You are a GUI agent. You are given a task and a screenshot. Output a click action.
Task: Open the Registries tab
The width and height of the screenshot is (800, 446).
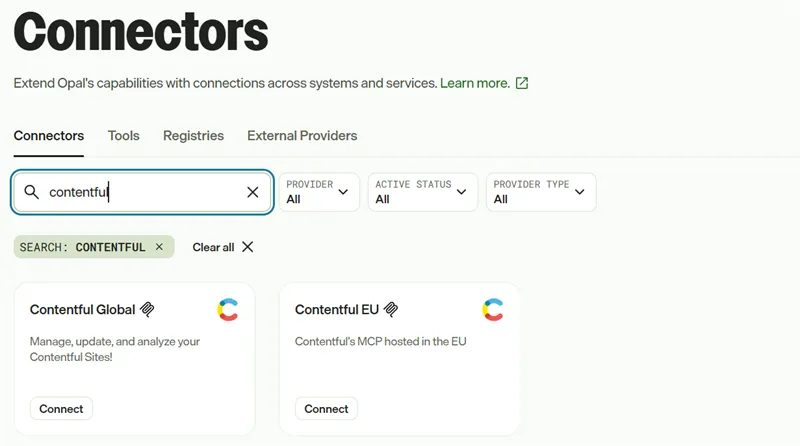click(193, 136)
